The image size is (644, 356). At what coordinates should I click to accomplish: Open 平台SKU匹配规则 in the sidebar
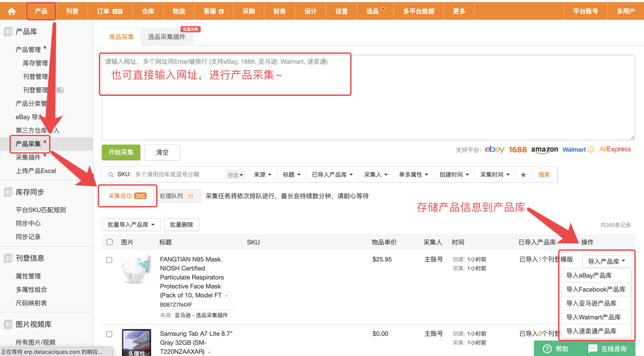pyautogui.click(x=41, y=210)
